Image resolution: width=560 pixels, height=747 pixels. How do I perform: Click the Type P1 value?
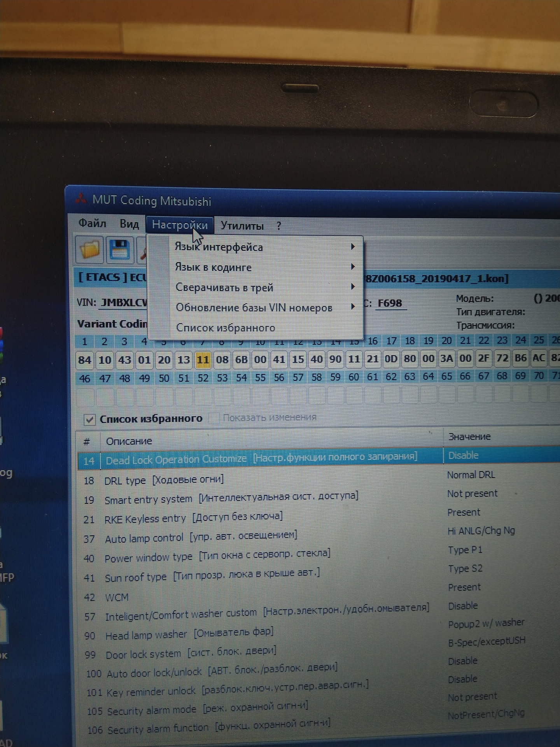(465, 550)
